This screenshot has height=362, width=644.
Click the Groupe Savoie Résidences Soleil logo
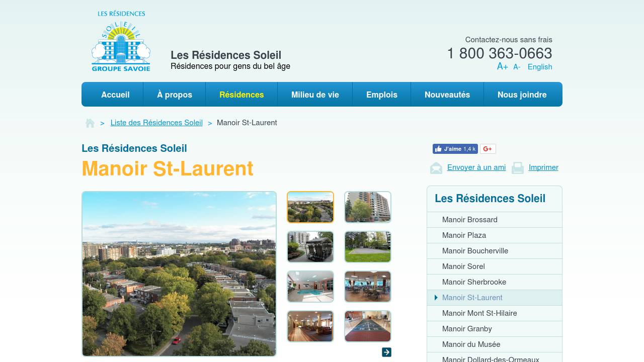(x=121, y=41)
